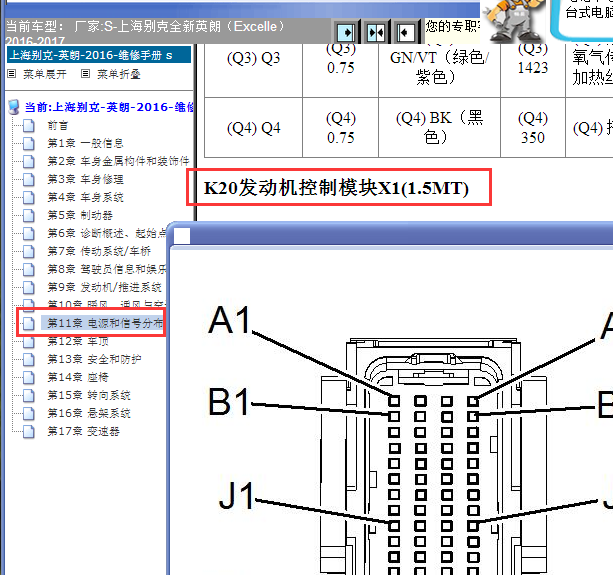The width and height of the screenshot is (613, 575).
Task: Open 第6章 诊断概述
Action: point(106,233)
